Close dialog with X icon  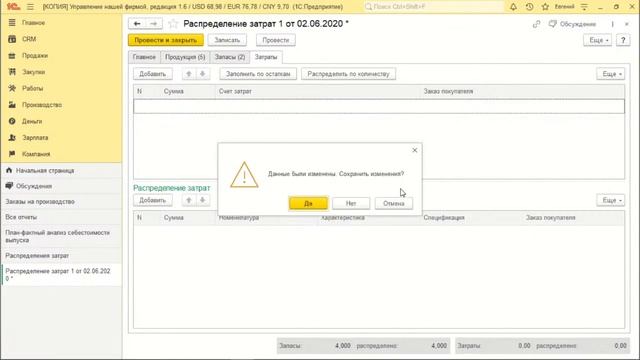415,150
